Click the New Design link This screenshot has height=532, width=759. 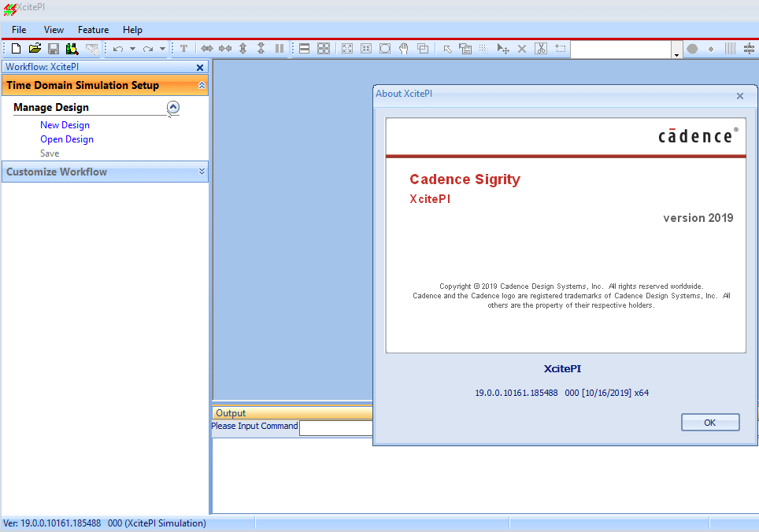tap(65, 125)
